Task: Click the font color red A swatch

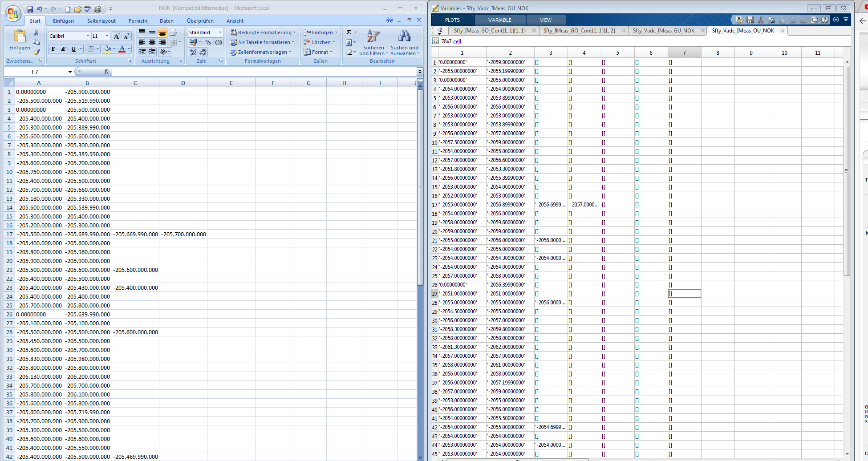Action: pos(122,49)
